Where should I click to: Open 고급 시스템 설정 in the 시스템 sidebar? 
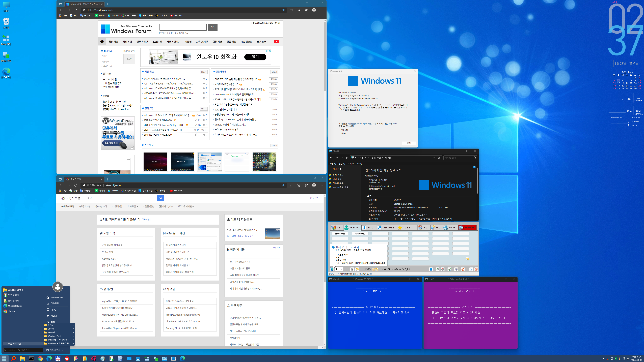click(340, 187)
